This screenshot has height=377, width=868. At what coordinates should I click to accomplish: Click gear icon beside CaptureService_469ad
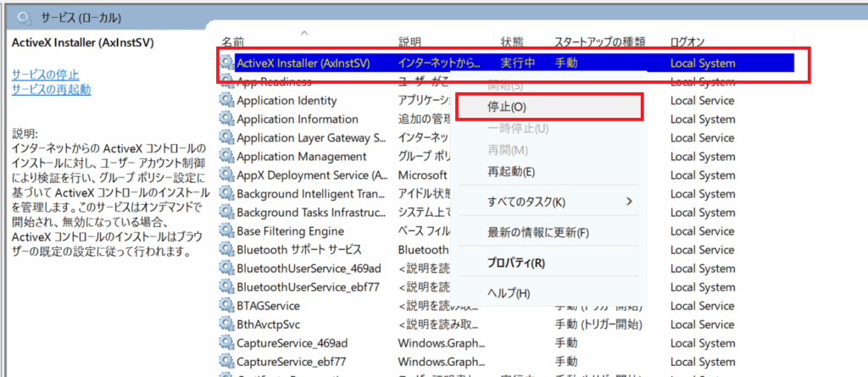pos(226,342)
